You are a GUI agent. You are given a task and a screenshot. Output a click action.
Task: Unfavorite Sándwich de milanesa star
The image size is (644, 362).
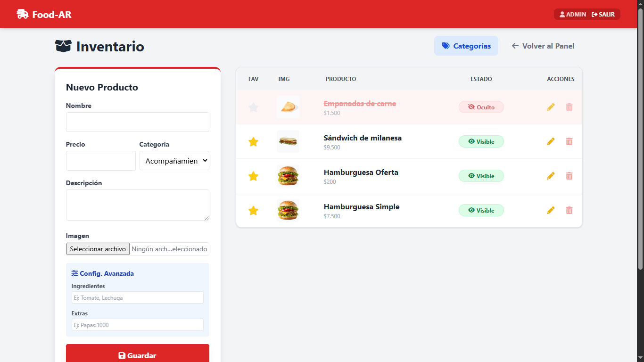tap(253, 141)
